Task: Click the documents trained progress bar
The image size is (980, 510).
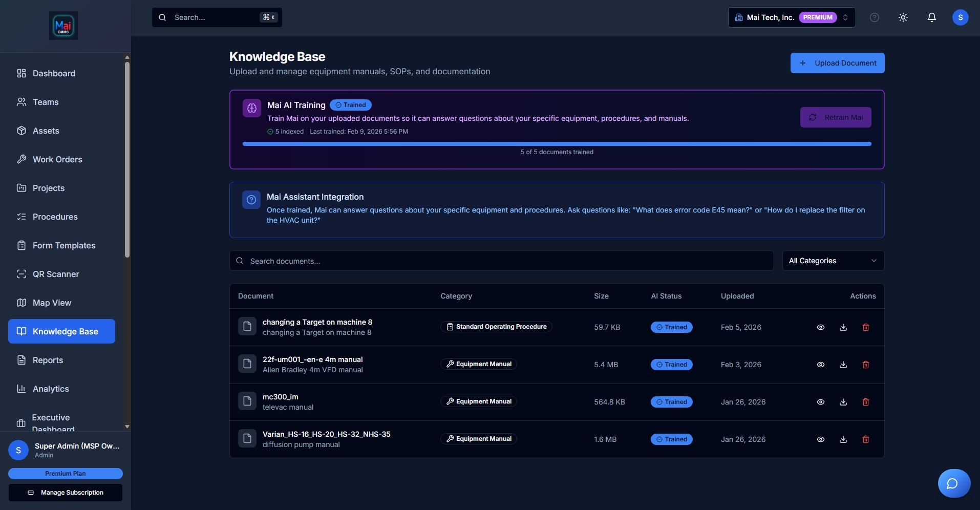Action: (557, 144)
